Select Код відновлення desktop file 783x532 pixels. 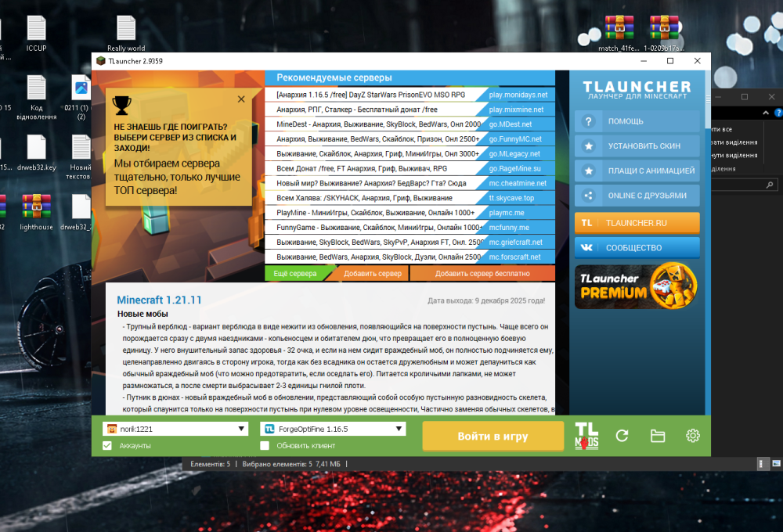click(37, 97)
